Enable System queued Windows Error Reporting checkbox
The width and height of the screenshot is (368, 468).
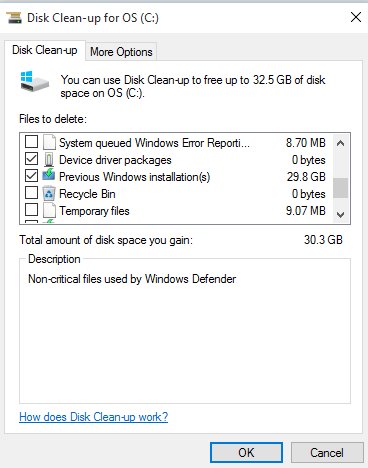(x=32, y=142)
